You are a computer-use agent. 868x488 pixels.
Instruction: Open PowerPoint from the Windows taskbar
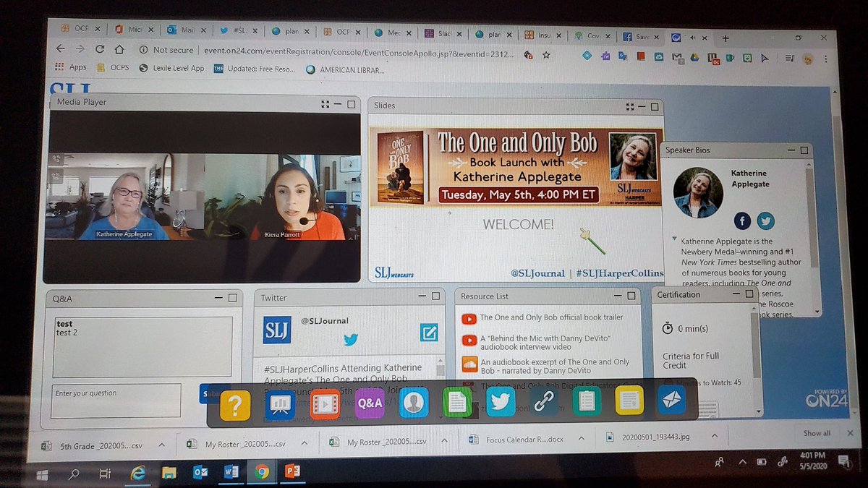[293, 471]
